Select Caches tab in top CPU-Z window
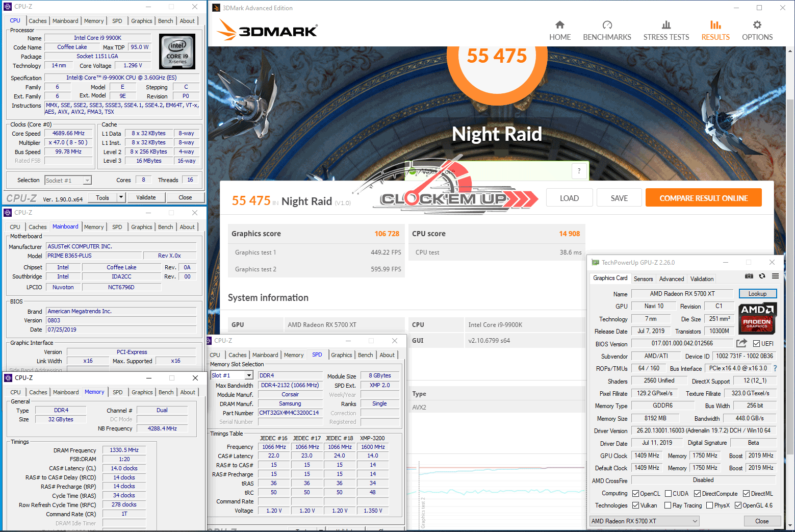Viewport: 795px width, 532px height. pos(37,21)
